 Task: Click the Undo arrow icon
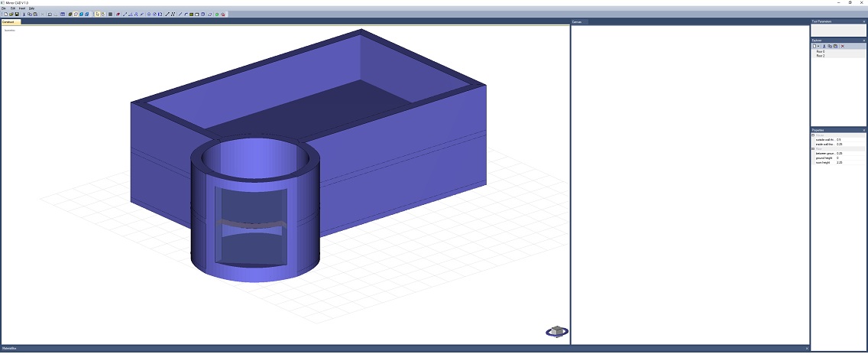50,14
